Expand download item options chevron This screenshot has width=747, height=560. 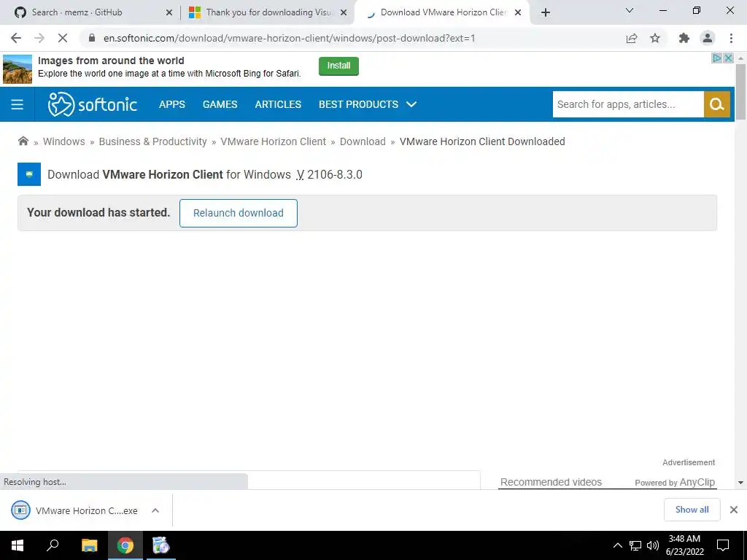click(x=155, y=510)
